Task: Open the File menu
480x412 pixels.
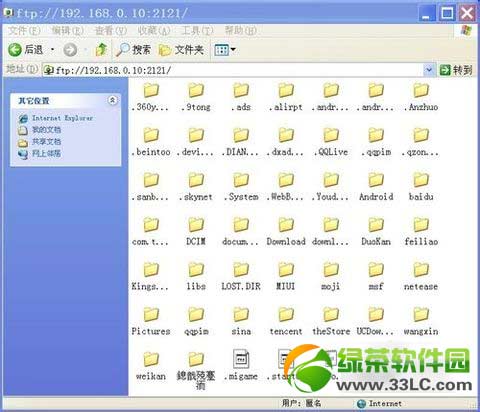Action: tap(24, 31)
